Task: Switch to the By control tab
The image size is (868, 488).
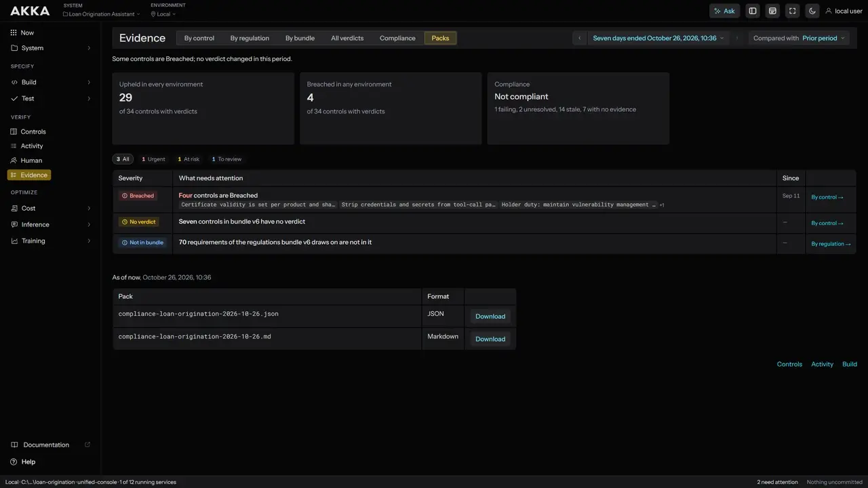Action: [199, 38]
